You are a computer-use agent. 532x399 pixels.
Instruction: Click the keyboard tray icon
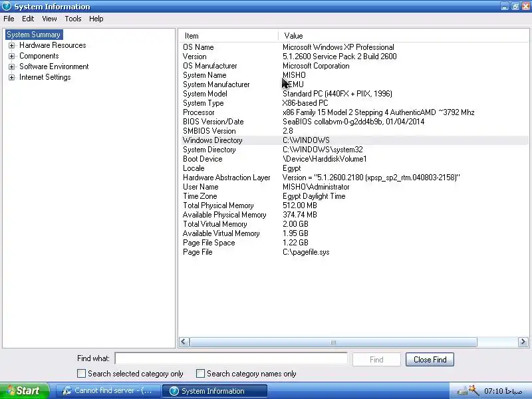click(462, 392)
